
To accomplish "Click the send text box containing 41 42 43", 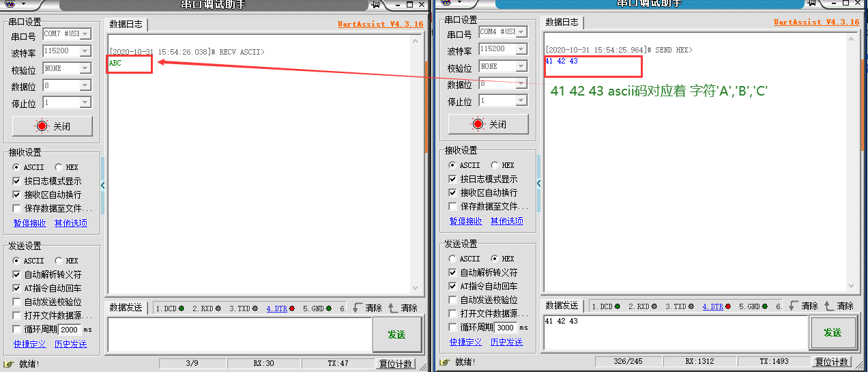I will pyautogui.click(x=675, y=332).
